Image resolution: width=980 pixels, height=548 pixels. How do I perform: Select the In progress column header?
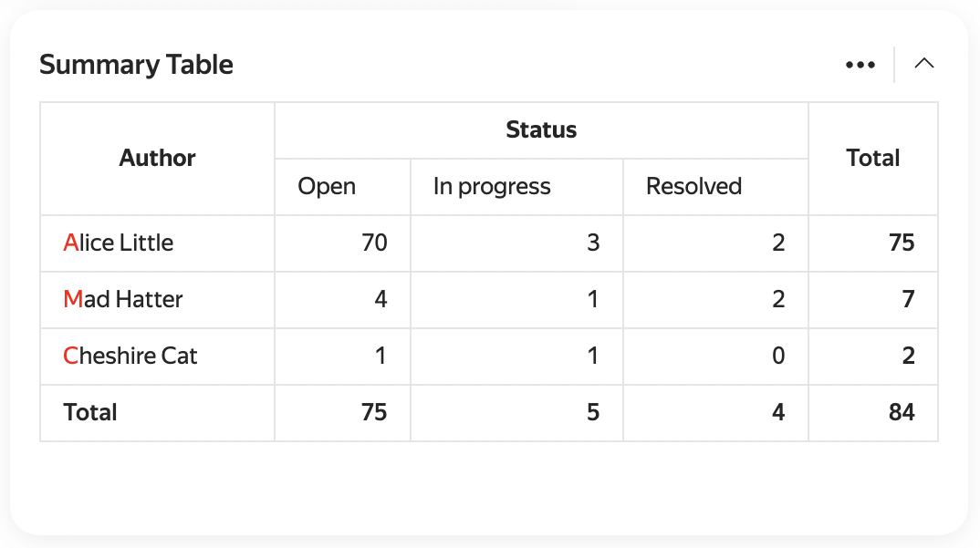pyautogui.click(x=492, y=186)
